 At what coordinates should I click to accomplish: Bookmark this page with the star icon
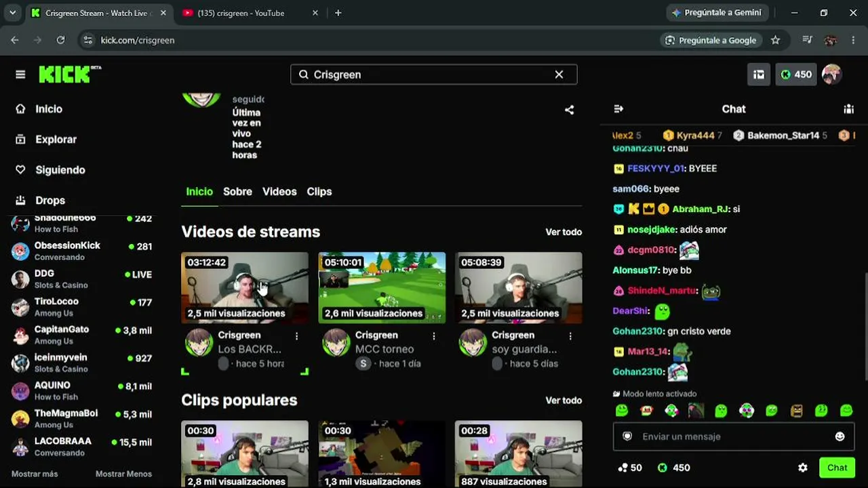[775, 40]
